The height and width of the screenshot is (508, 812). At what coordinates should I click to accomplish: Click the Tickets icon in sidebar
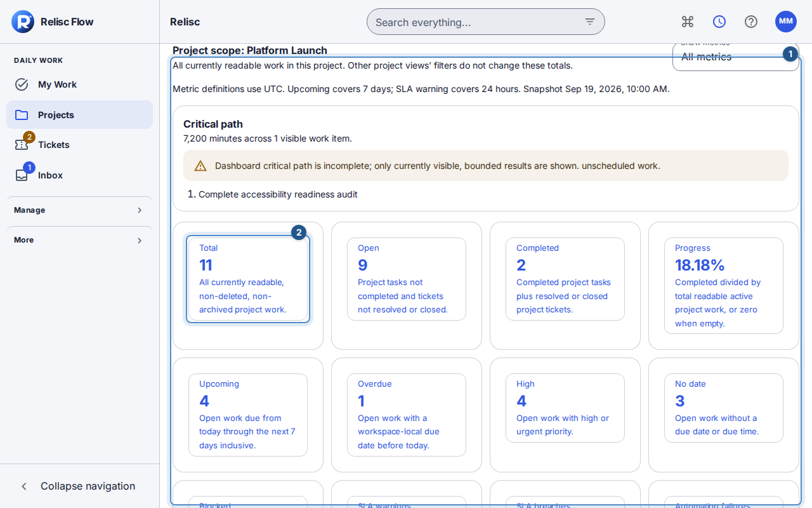pyautogui.click(x=22, y=145)
